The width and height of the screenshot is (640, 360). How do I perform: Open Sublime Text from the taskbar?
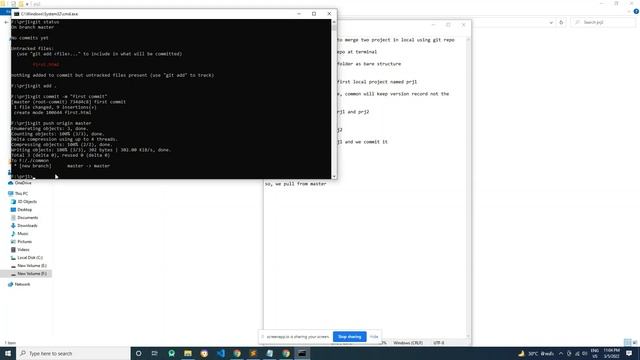253,353
